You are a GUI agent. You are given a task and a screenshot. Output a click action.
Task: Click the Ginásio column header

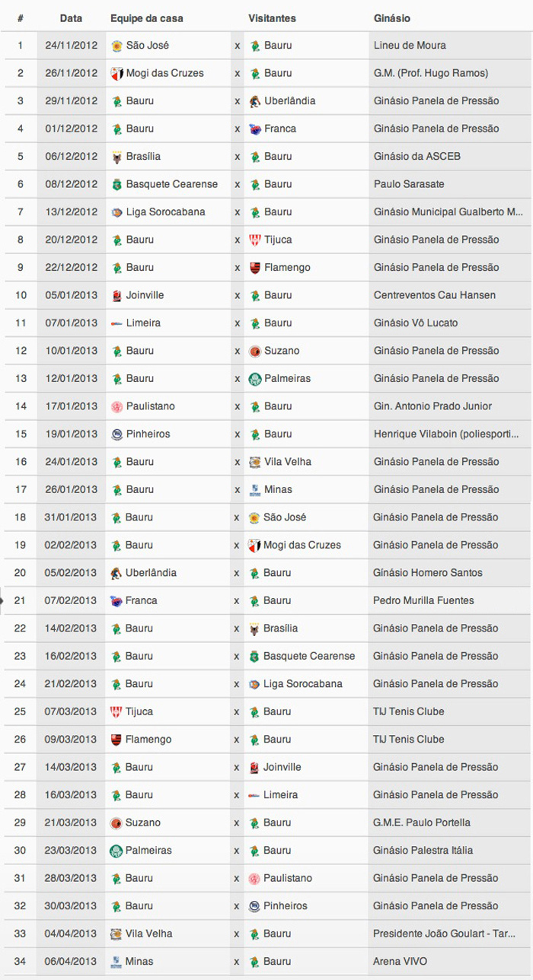point(392,17)
